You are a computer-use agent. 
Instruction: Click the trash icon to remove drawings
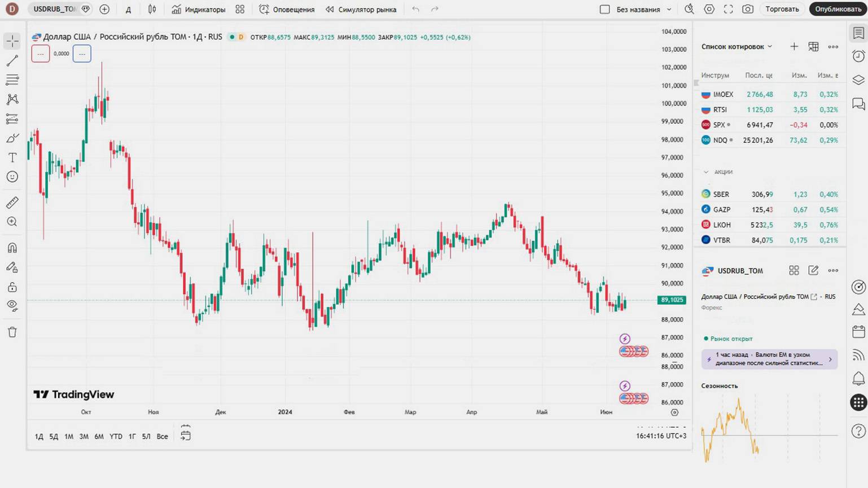coord(12,332)
